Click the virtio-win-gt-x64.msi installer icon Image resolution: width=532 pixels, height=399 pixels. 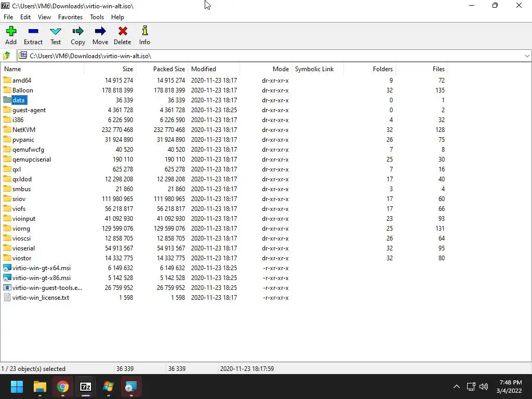(7, 268)
